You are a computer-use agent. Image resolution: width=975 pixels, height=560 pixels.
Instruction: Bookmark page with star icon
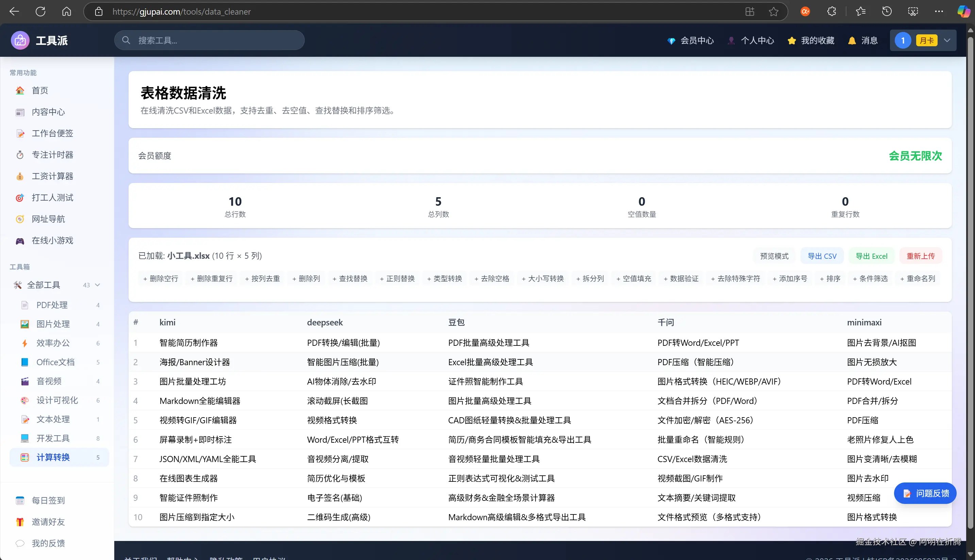pos(773,12)
